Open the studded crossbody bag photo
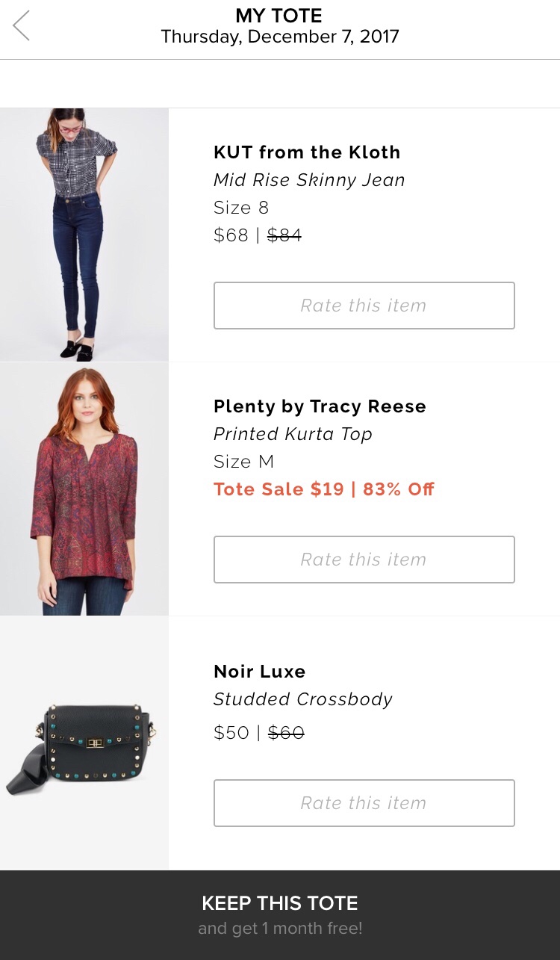Viewport: 560px width, 960px height. tap(84, 743)
